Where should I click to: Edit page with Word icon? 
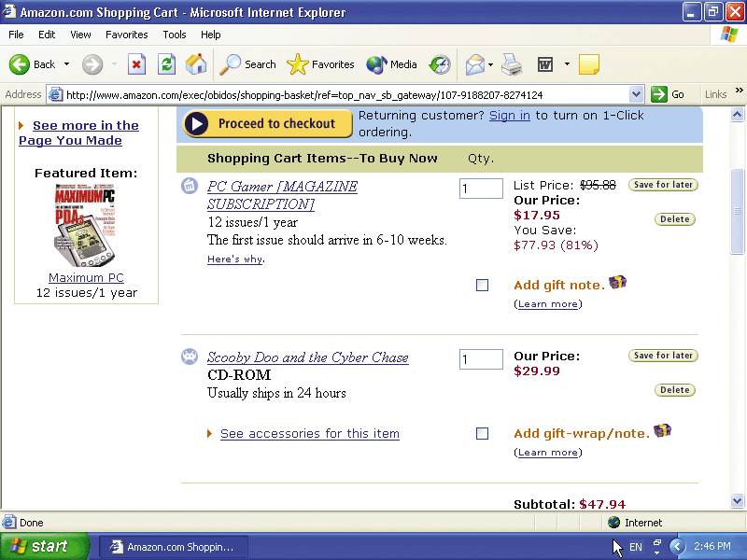(545, 64)
